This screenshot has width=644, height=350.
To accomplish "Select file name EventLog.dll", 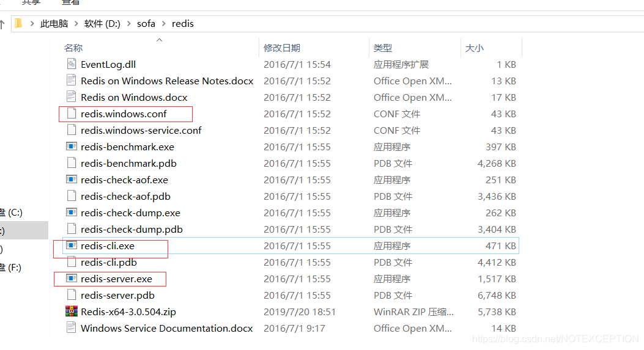I will [x=108, y=64].
